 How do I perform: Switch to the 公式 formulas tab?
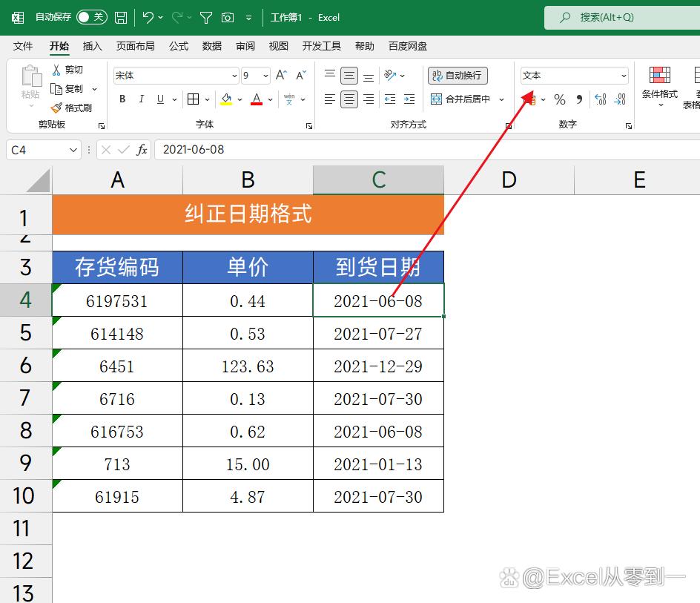[179, 46]
